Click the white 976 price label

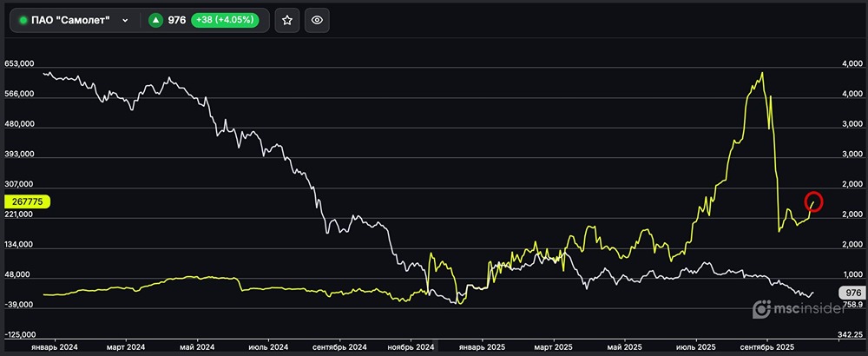pyautogui.click(x=852, y=293)
